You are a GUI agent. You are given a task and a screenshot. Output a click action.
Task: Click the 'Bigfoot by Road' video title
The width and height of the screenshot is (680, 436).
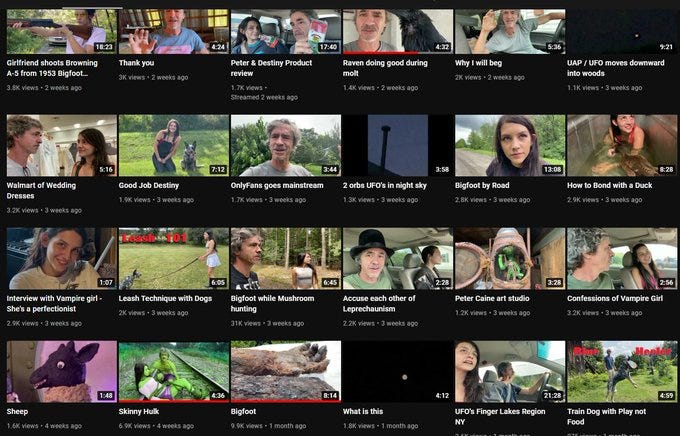[482, 185]
